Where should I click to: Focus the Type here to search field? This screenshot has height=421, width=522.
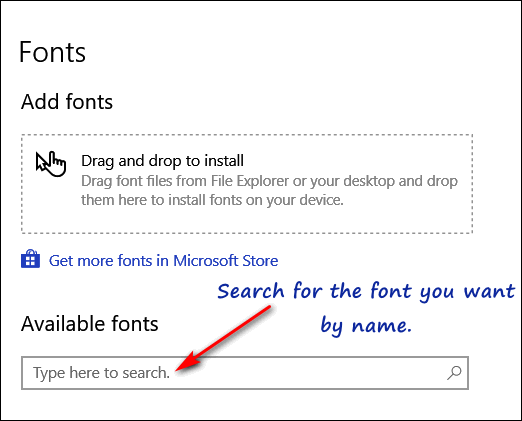coord(245,373)
